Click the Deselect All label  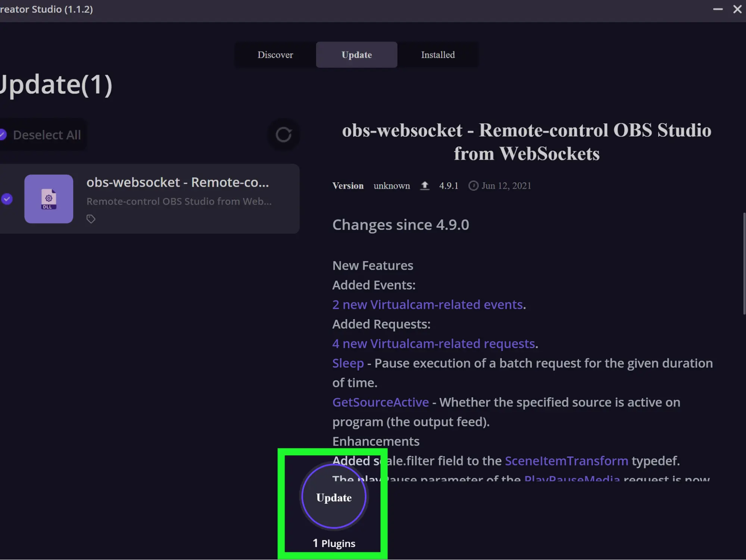pyautogui.click(x=47, y=135)
